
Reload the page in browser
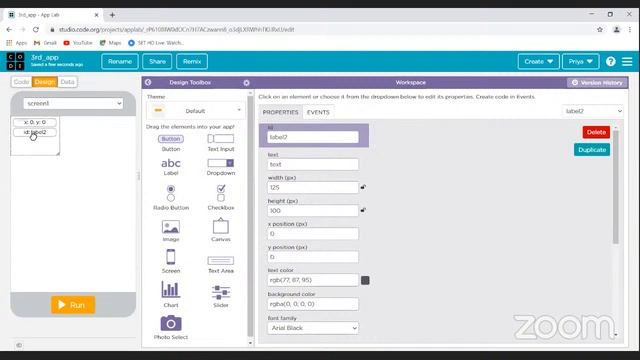pos(36,29)
